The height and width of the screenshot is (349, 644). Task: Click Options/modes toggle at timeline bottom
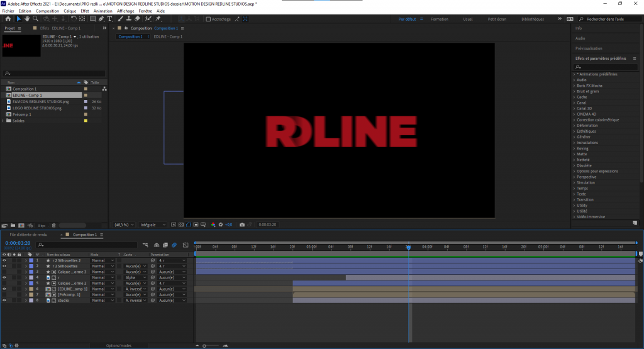click(x=119, y=346)
